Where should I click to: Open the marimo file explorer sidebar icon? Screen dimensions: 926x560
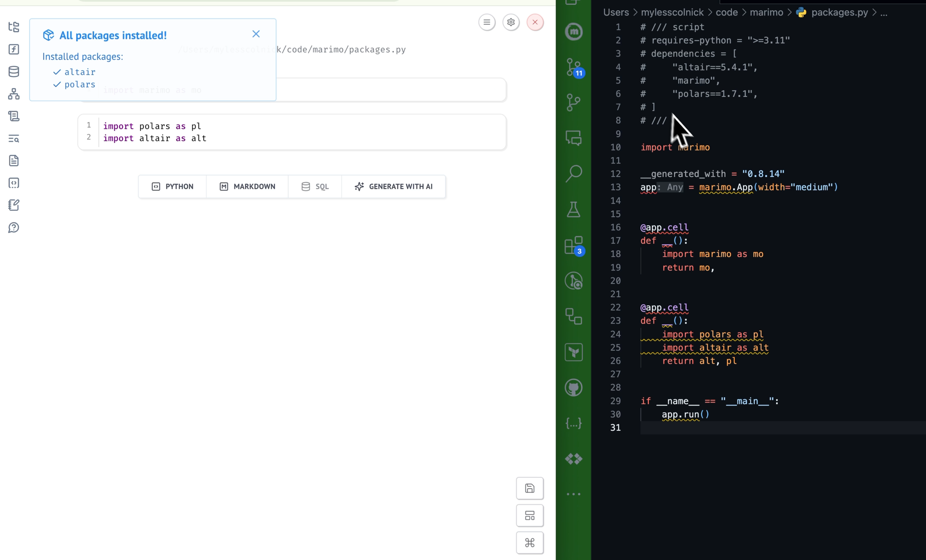(x=14, y=27)
